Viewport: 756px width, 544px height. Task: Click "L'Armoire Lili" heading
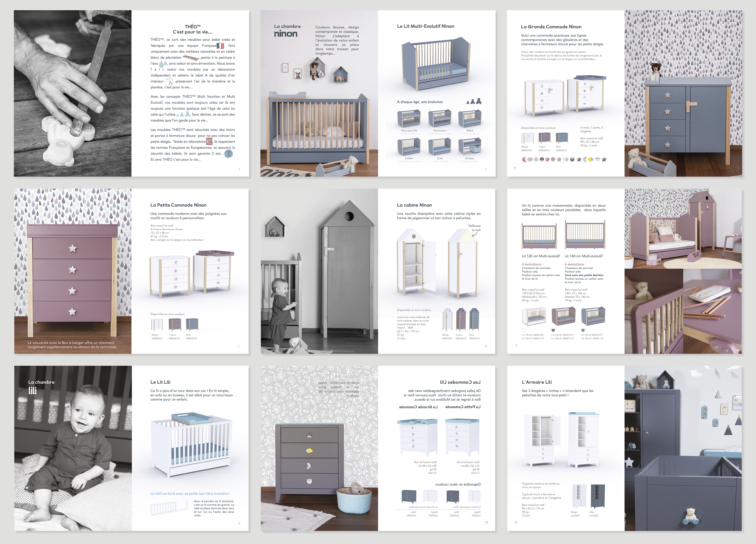537,382
